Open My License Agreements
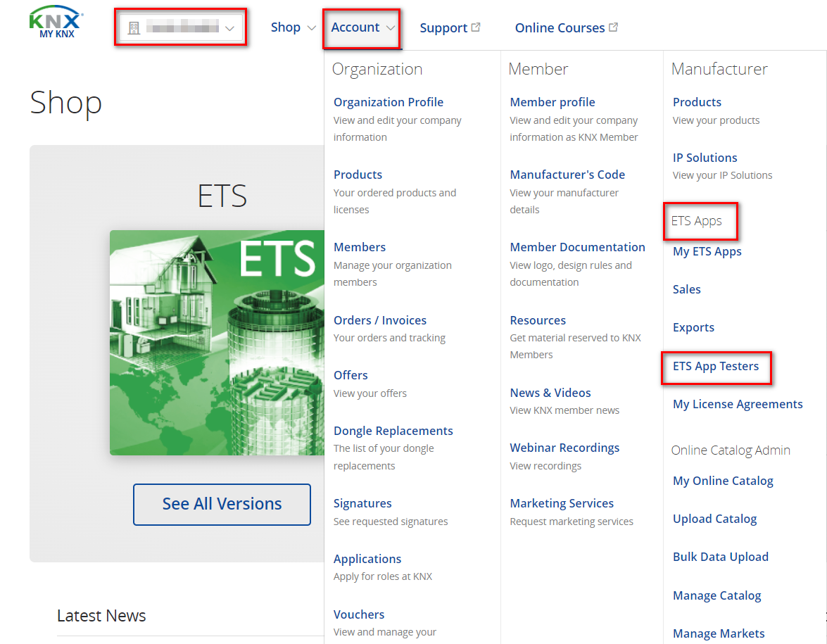This screenshot has width=827, height=644. pyautogui.click(x=738, y=404)
